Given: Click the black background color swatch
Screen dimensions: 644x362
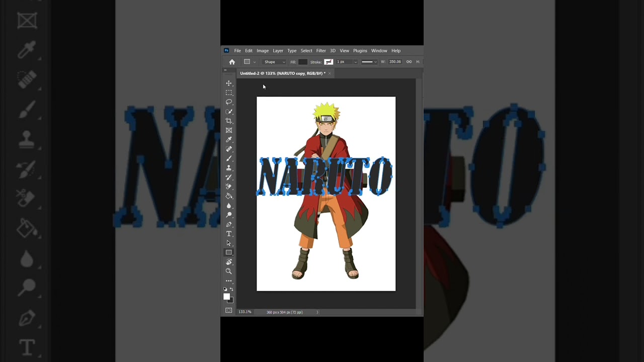Looking at the screenshot, I should pos(231,301).
